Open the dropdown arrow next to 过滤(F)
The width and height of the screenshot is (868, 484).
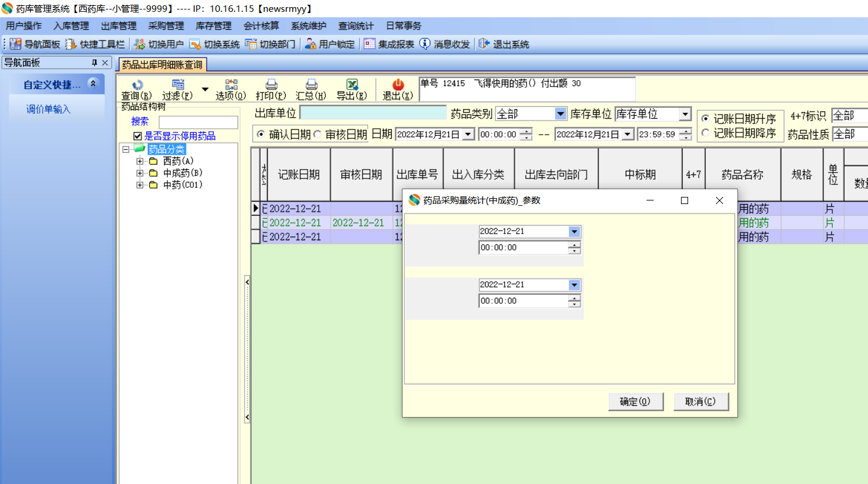tap(205, 90)
